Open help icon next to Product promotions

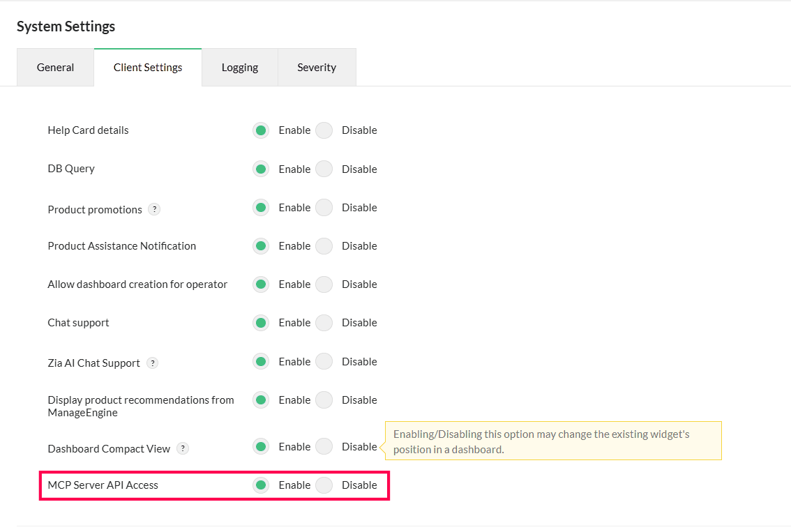(x=154, y=209)
